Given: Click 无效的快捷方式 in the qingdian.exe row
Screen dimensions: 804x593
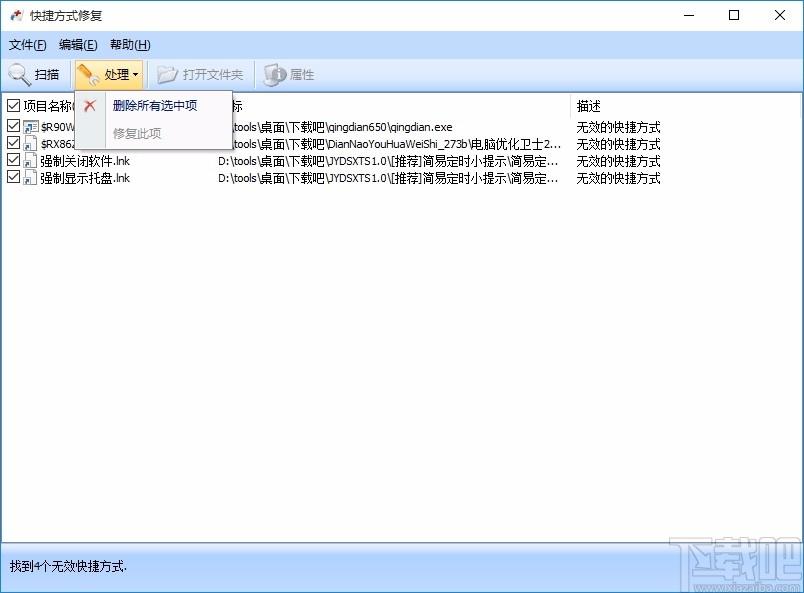Looking at the screenshot, I should pyautogui.click(x=618, y=127).
